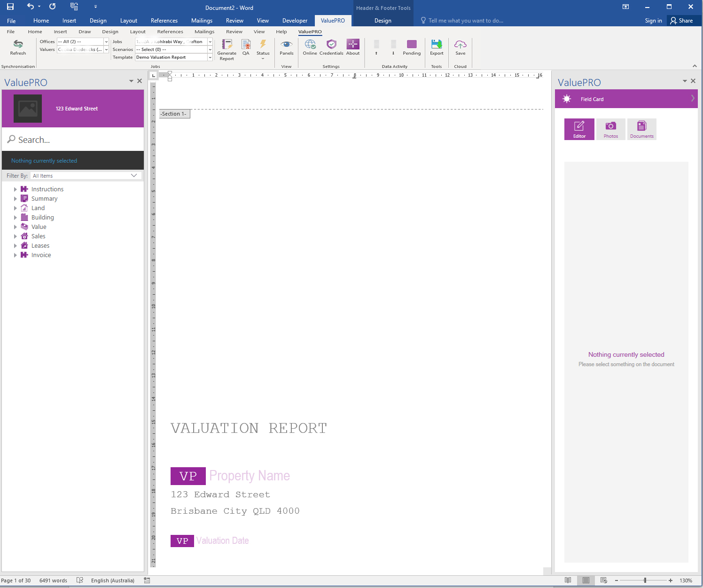Expand the Summary tree node
Viewport: 703px width, 588px height.
click(x=15, y=199)
